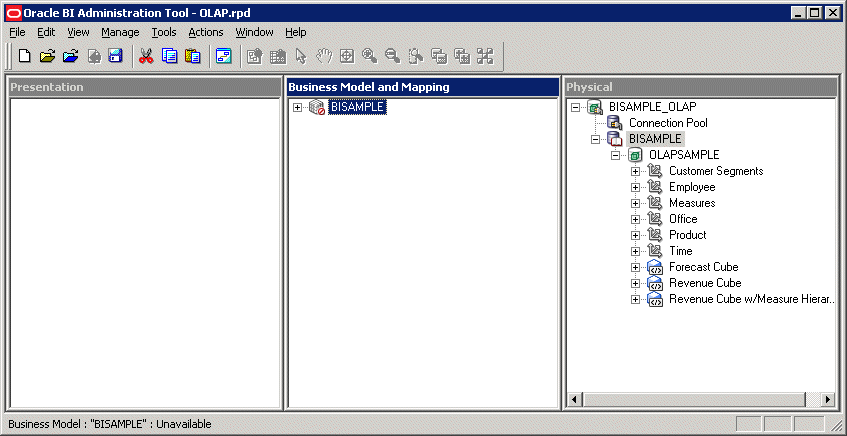Open the View menu
The image size is (847, 436).
point(78,32)
